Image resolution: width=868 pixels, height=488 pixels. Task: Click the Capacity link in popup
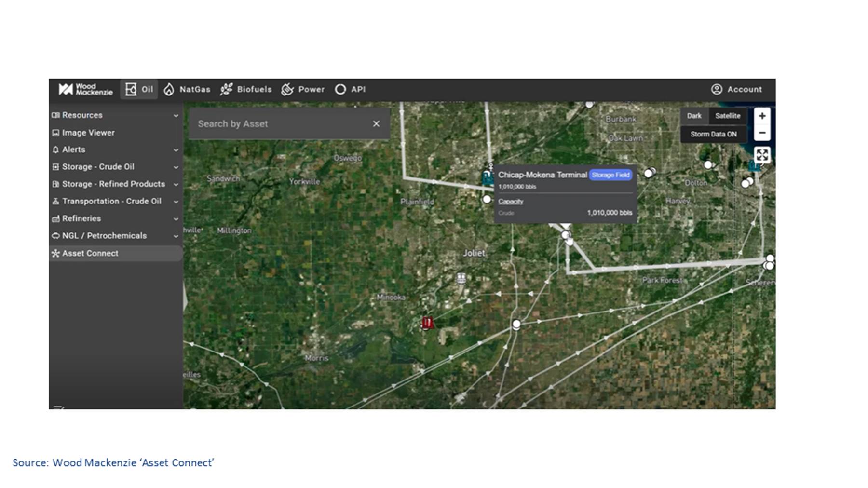coord(511,201)
